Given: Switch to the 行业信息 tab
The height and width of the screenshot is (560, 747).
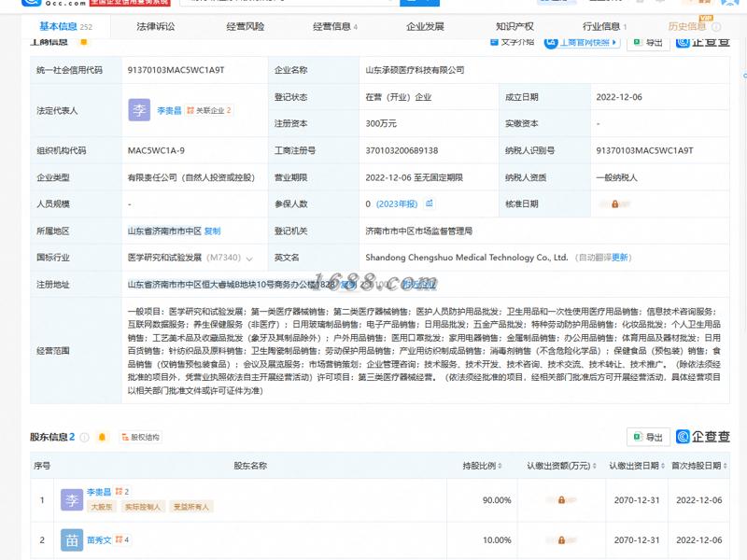Looking at the screenshot, I should pos(604,27).
